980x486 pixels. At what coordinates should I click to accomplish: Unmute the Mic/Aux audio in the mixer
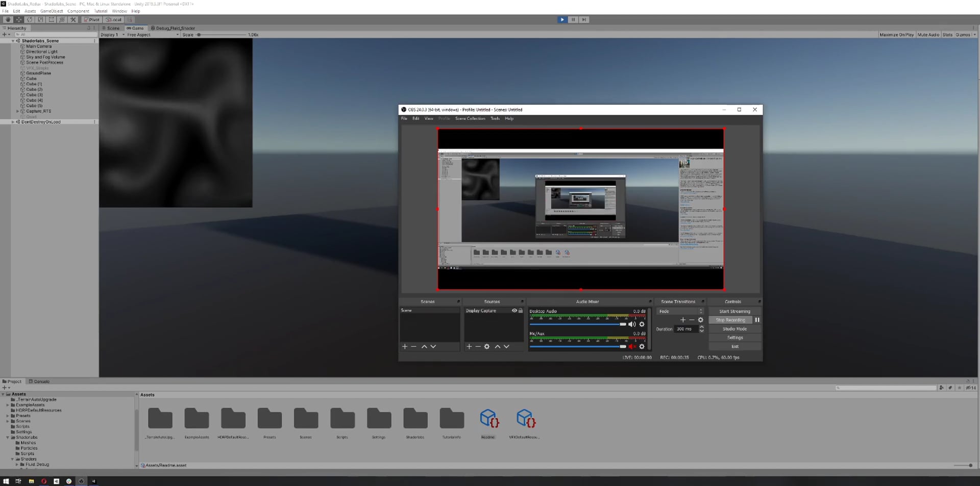pyautogui.click(x=631, y=346)
